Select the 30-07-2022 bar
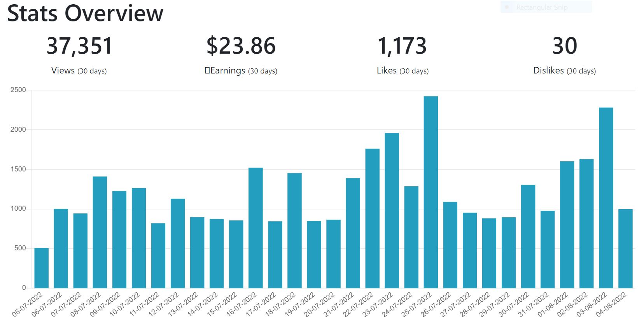This screenshot has width=644, height=325. pyautogui.click(x=528, y=236)
